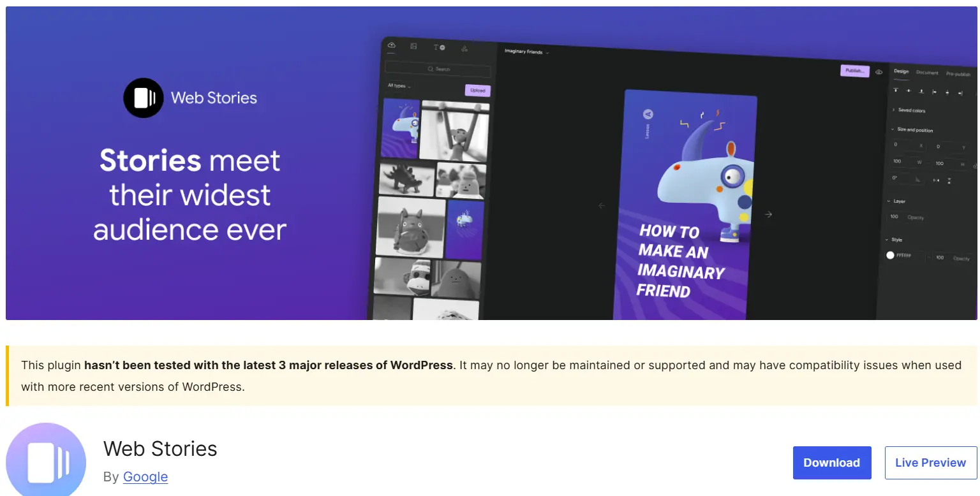Collapse the Style section
Image resolution: width=980 pixels, height=496 pixels.
[894, 240]
